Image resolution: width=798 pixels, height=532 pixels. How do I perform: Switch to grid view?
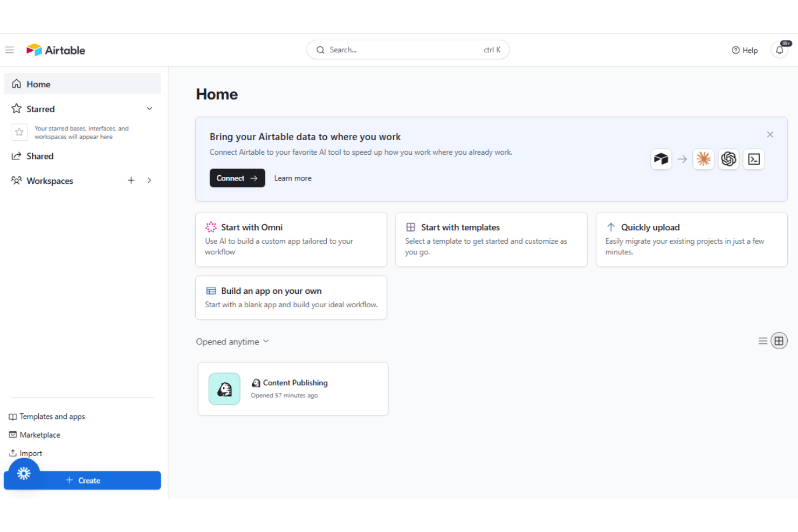click(779, 341)
